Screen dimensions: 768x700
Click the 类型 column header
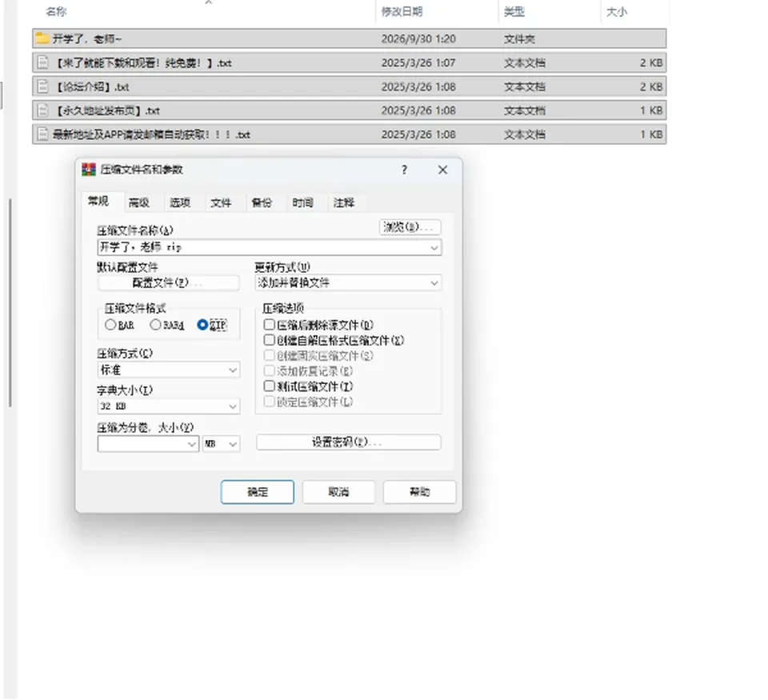[x=514, y=11]
